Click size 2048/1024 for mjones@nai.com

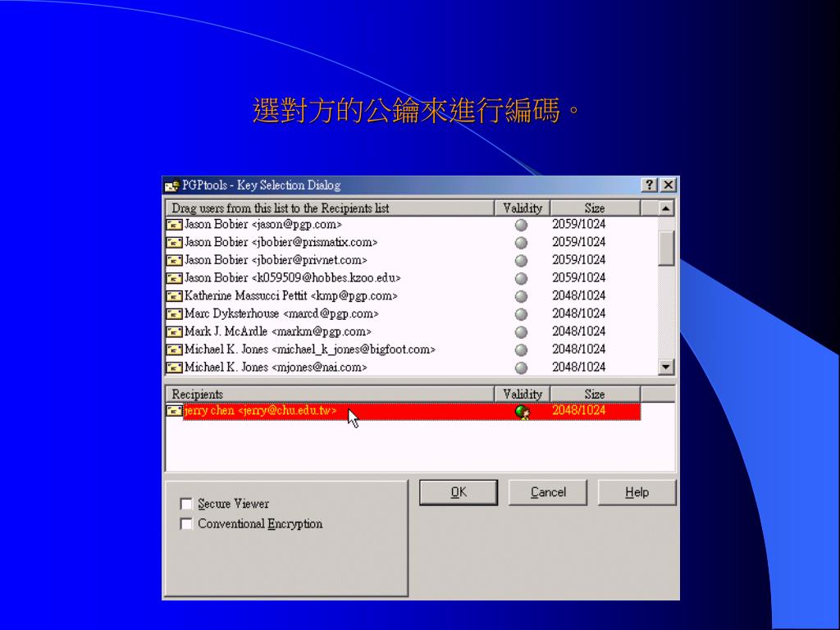pyautogui.click(x=579, y=367)
